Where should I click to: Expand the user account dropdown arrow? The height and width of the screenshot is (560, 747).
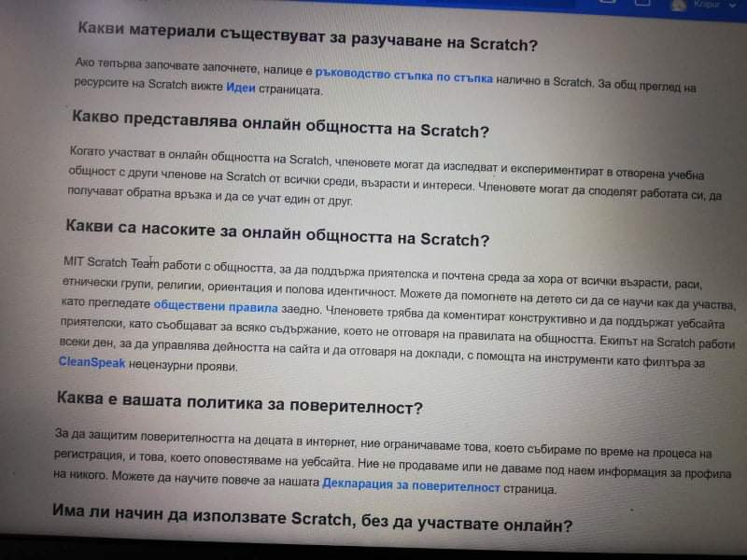click(x=732, y=6)
